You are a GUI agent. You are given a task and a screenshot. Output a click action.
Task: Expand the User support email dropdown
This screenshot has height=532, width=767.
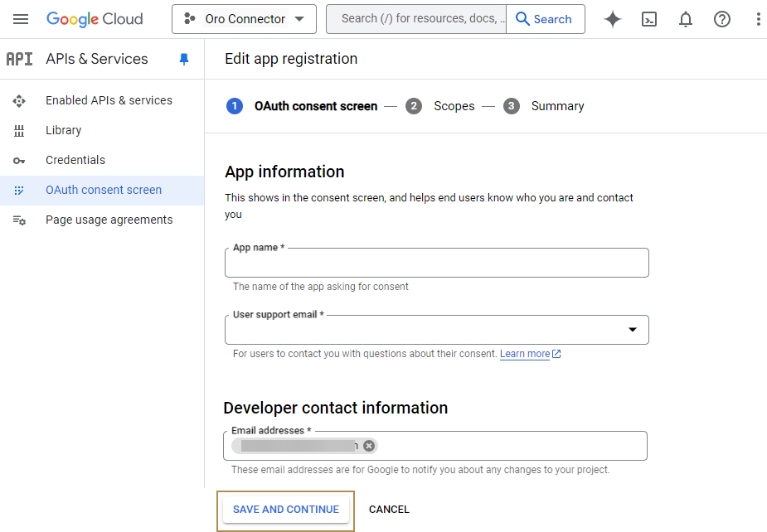tap(632, 330)
